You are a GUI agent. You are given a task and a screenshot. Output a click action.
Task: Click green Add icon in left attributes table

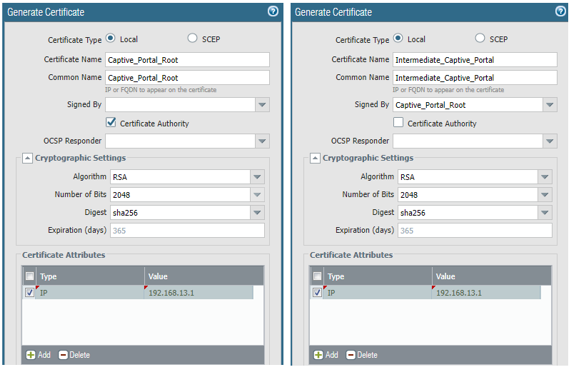pos(31,355)
